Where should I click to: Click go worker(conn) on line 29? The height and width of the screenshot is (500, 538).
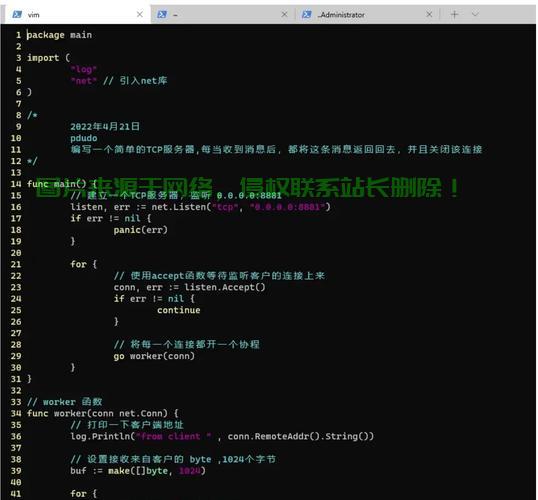coord(154,356)
